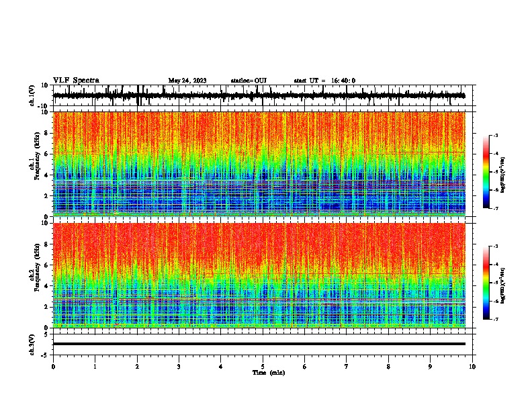Click the ch.3(V) flat trace line
532x411 pixels.
tap(259, 344)
